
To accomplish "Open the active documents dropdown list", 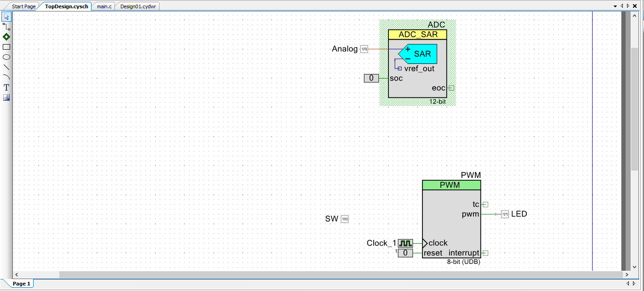I will point(616,6).
